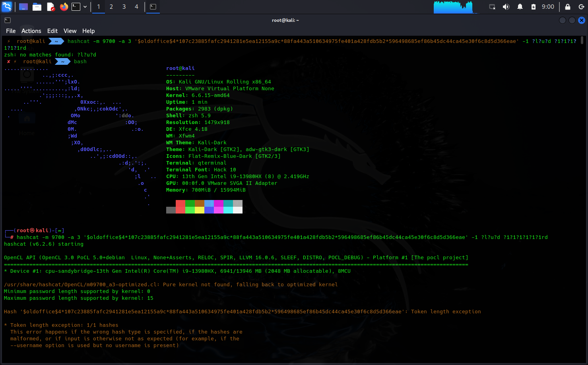Launch Firefox from the top panel
Screen dimensions: 588x365
tap(64, 7)
